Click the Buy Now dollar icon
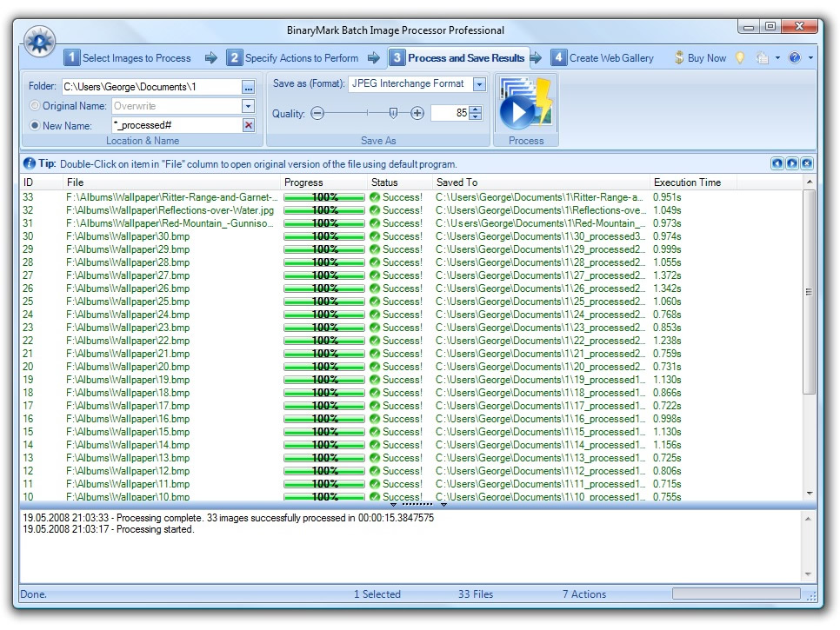The height and width of the screenshot is (630, 840). tap(679, 58)
